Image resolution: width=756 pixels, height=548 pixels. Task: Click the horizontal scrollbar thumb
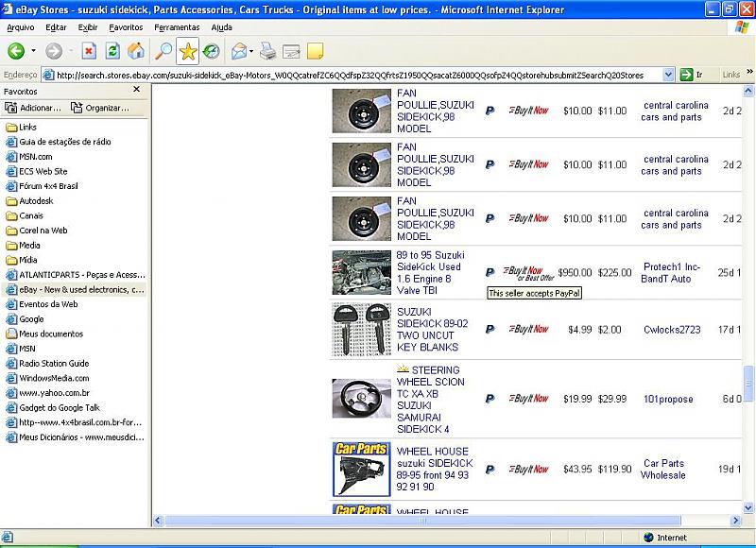click(x=422, y=521)
